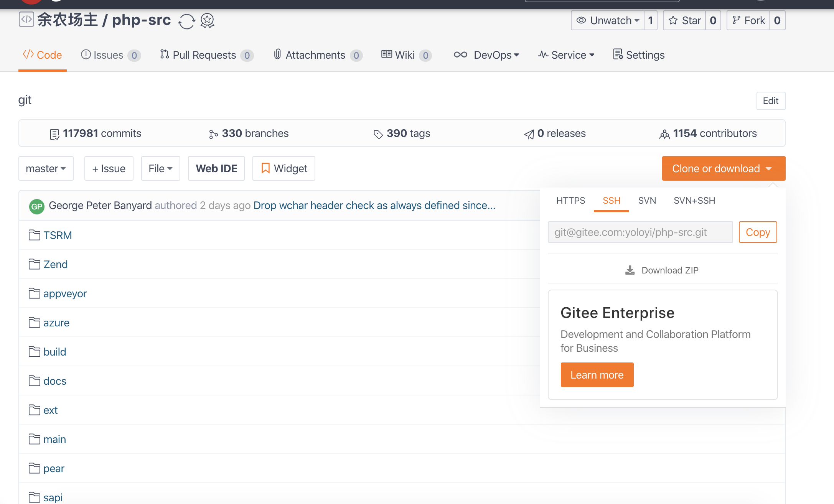834x504 pixels.
Task: Open the star count 0
Action: pyautogui.click(x=713, y=20)
